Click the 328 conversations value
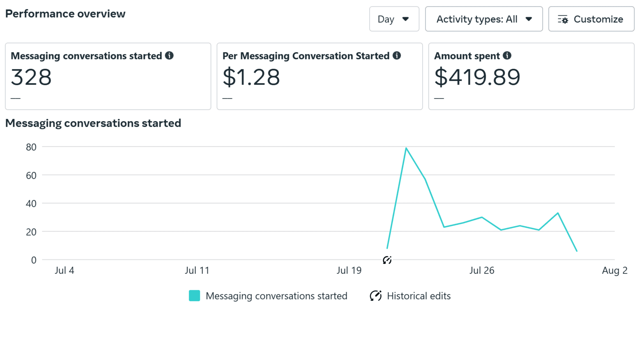644x339 pixels. (x=31, y=77)
